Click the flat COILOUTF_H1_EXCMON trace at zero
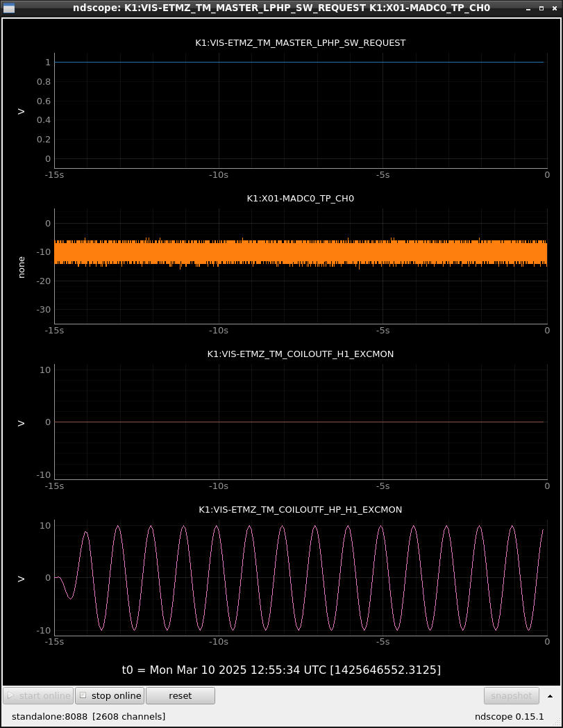 pos(301,422)
